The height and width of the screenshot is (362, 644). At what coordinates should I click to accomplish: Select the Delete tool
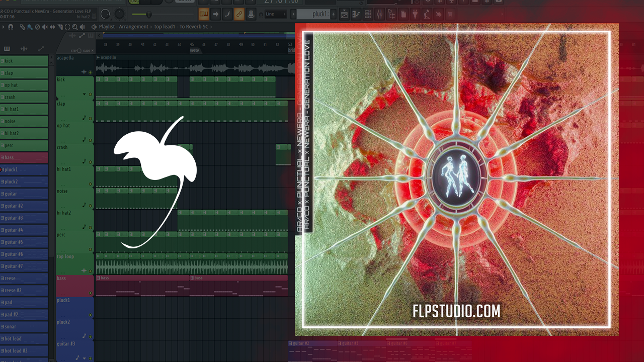tap(37, 27)
